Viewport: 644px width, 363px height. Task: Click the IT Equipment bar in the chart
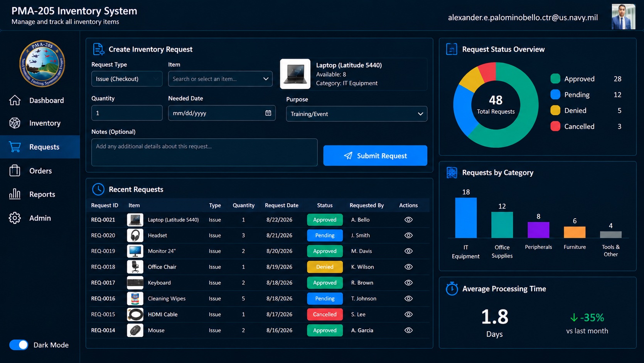pos(466,218)
